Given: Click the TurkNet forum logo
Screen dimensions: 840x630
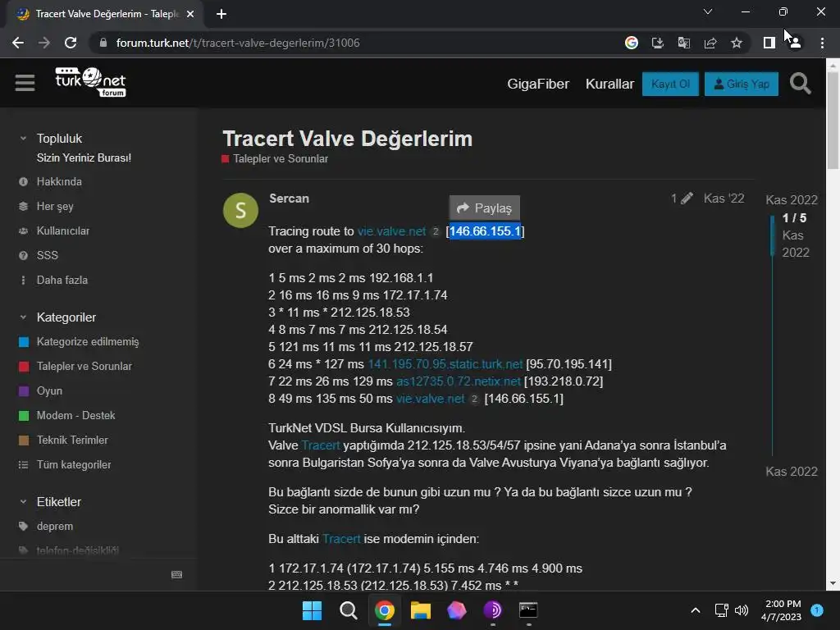Looking at the screenshot, I should [x=90, y=82].
